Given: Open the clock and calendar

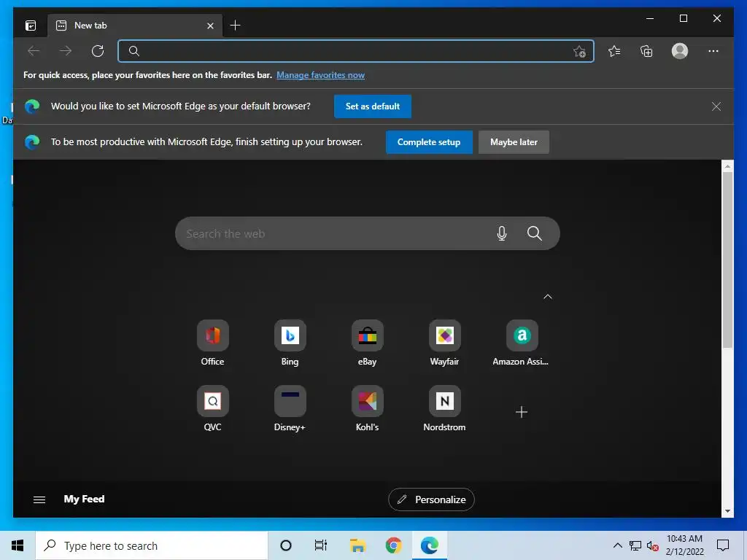Looking at the screenshot, I should (684, 545).
